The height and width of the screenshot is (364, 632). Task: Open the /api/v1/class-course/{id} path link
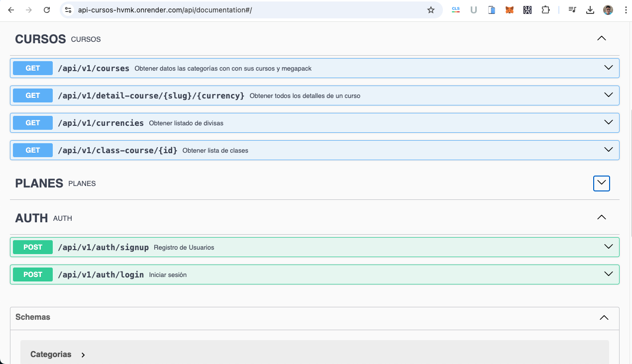[117, 150]
